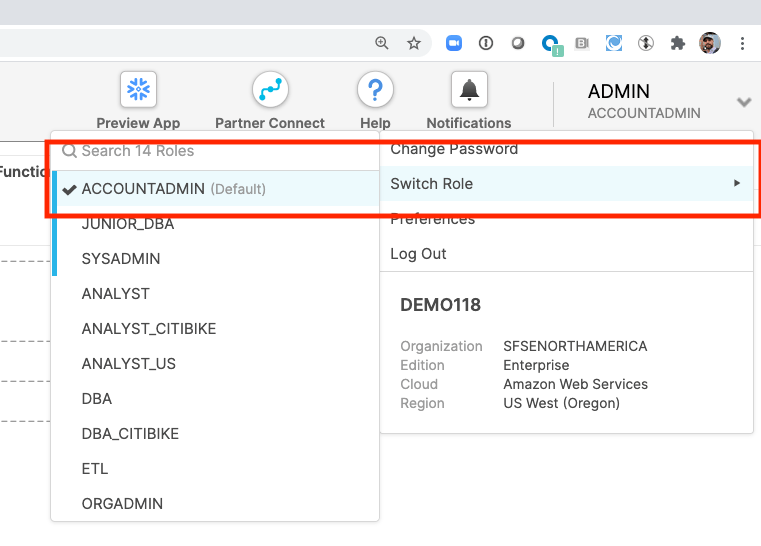Open the Chrome extensions puzzle icon
The height and width of the screenshot is (546, 761).
tap(678, 43)
